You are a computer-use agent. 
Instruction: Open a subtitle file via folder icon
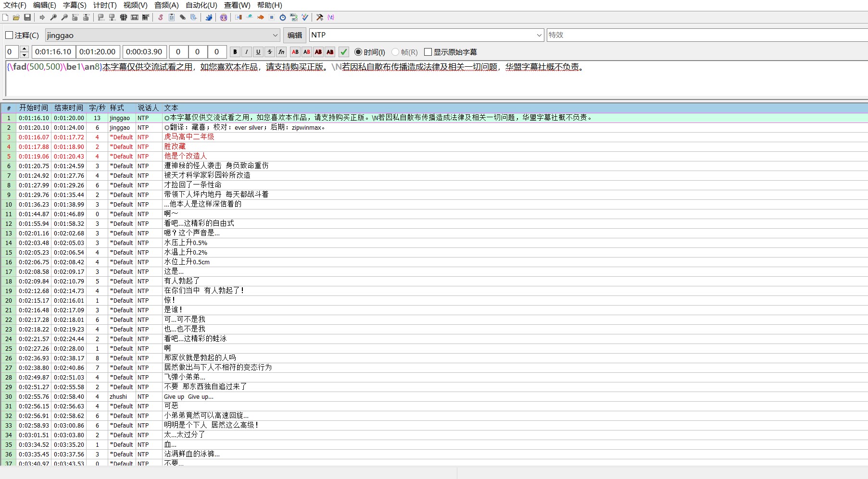(x=16, y=17)
